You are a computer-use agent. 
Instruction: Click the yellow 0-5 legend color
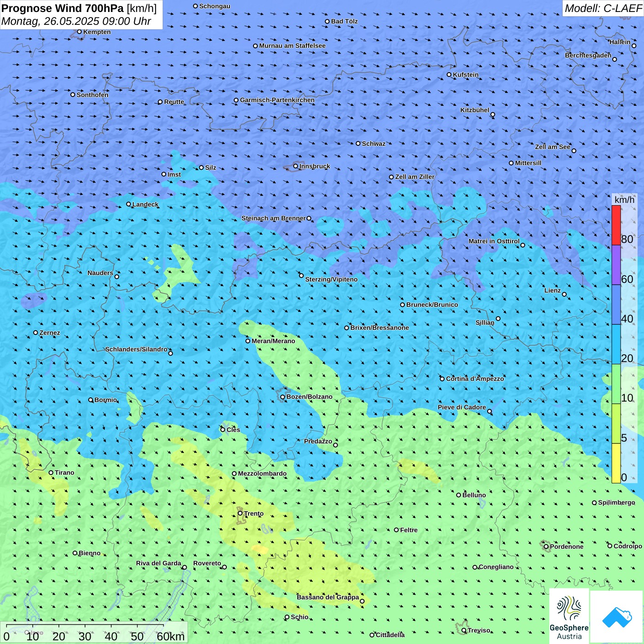pos(616,463)
